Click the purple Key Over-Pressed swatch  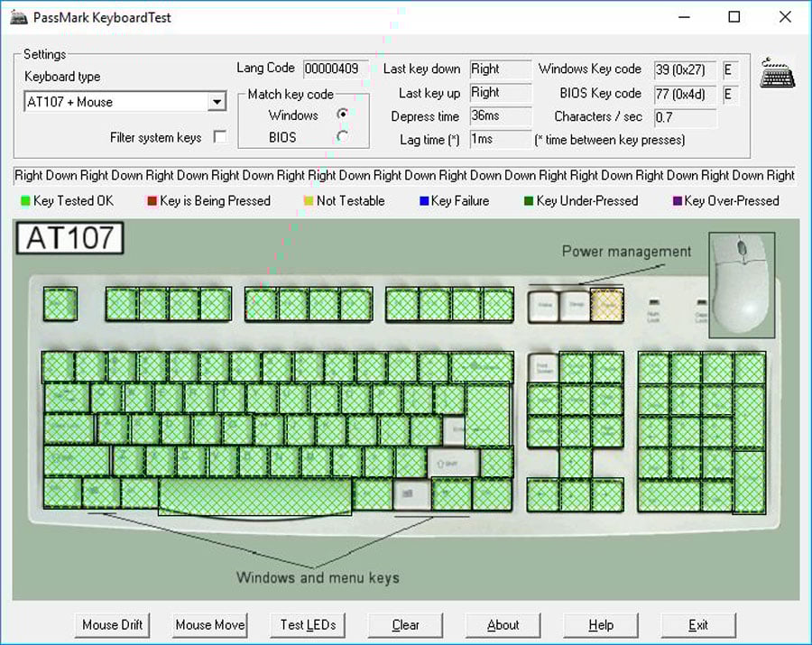[677, 201]
